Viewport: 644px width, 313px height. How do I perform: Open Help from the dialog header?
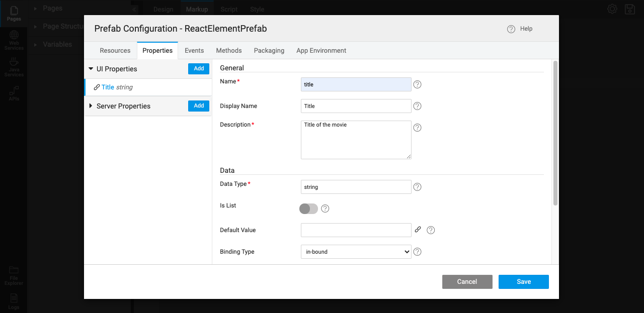tap(520, 29)
